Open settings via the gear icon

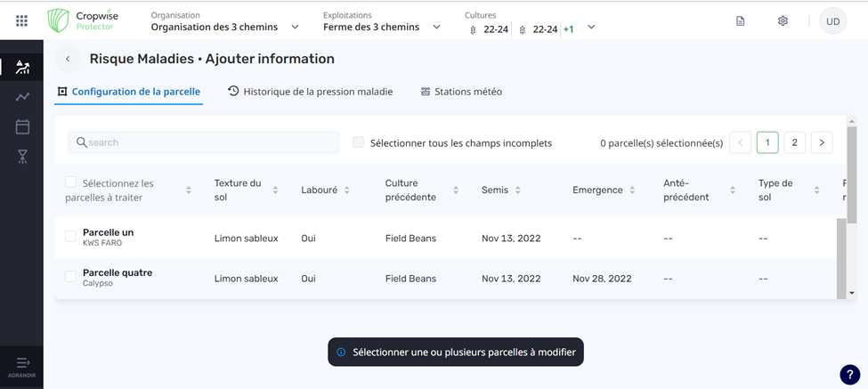pos(783,21)
